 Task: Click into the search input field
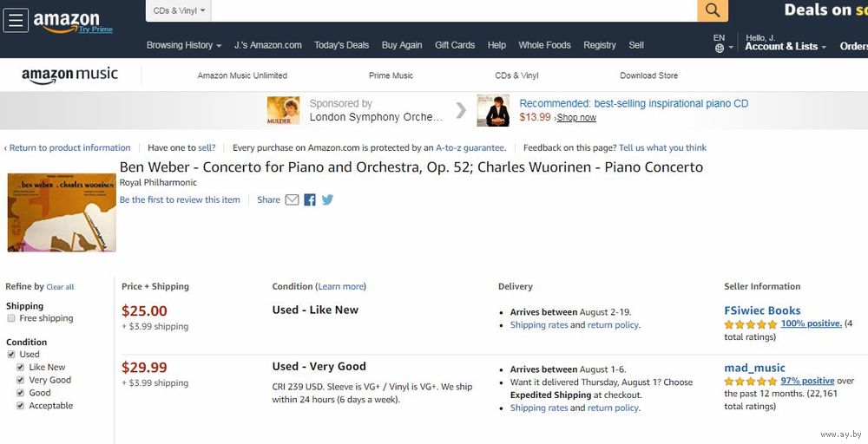(454, 10)
